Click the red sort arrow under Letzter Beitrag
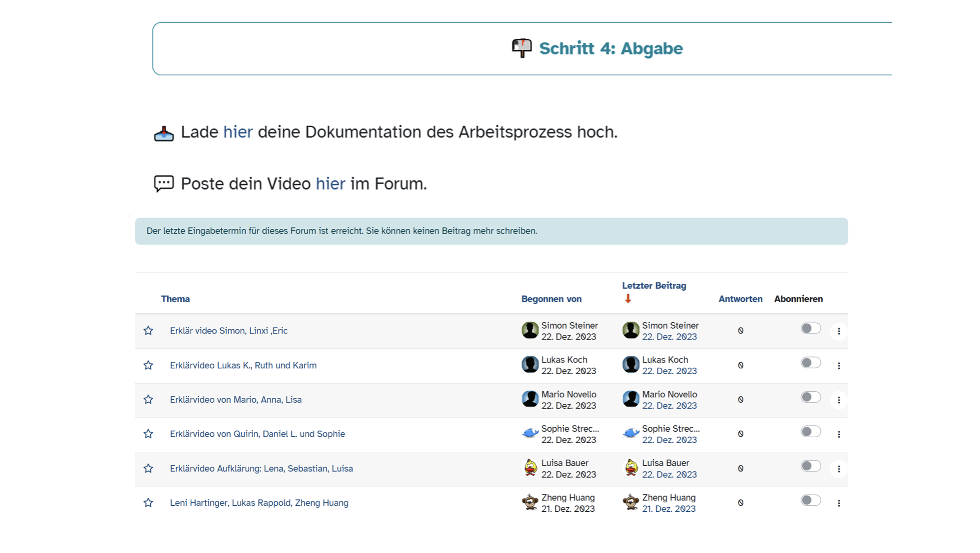This screenshot has width=980, height=553. click(628, 299)
